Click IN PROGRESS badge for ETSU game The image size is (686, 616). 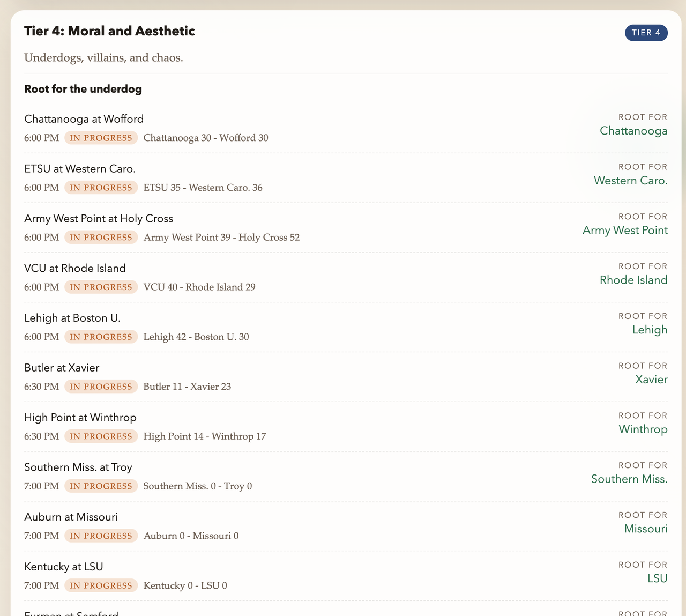101,188
